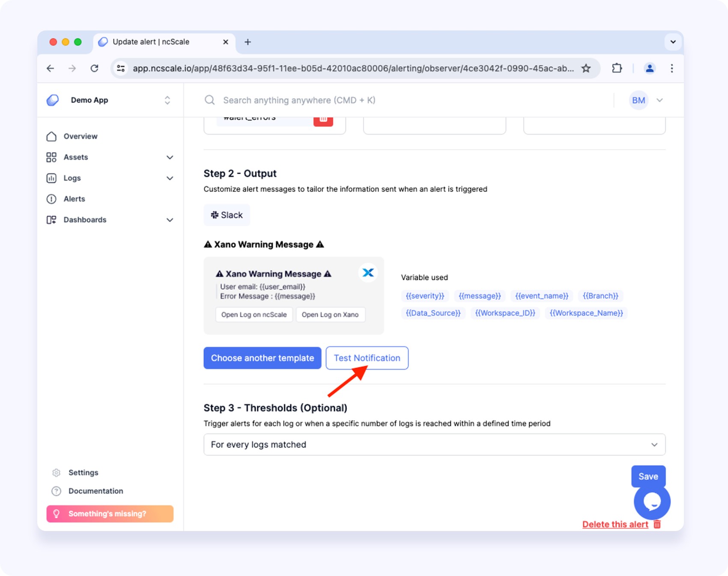Save the alert
Image resolution: width=728 pixels, height=576 pixels.
(x=648, y=477)
